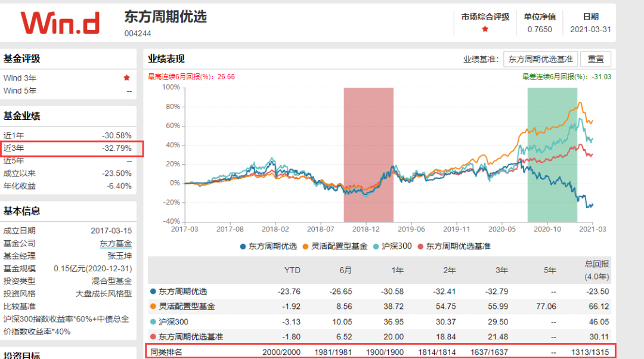The image size is (644, 359).
Task: Click the investment style 大盘成长风格型
Action: tap(104, 294)
